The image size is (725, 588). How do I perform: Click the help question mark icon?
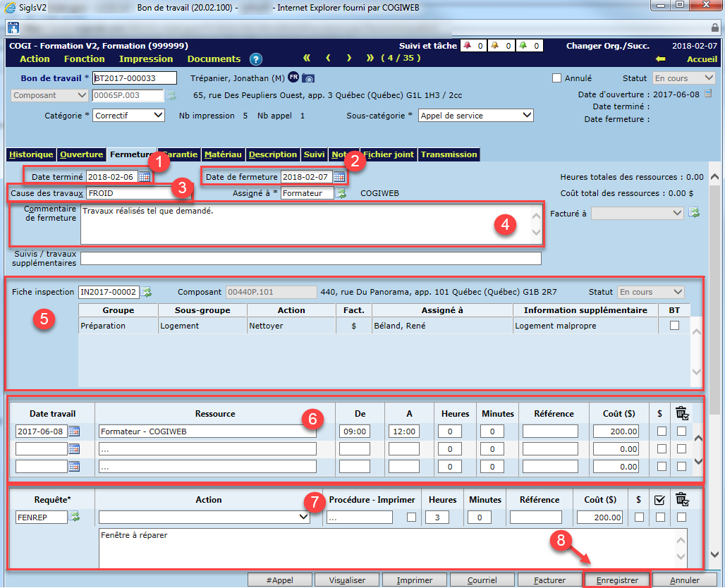[x=256, y=59]
